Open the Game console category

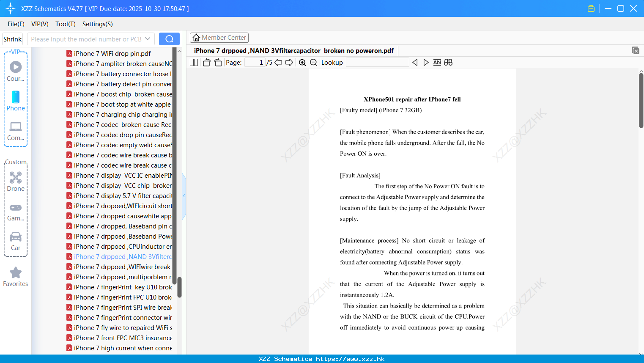(x=16, y=212)
